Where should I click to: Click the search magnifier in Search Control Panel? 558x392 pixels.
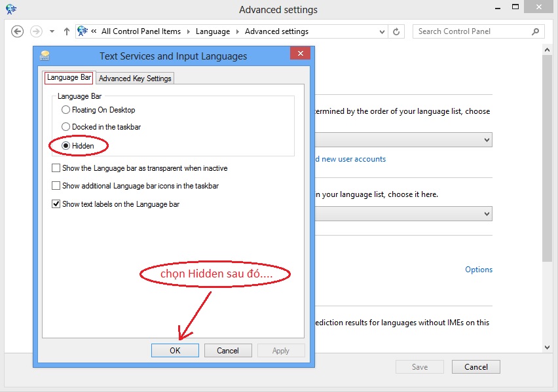536,31
